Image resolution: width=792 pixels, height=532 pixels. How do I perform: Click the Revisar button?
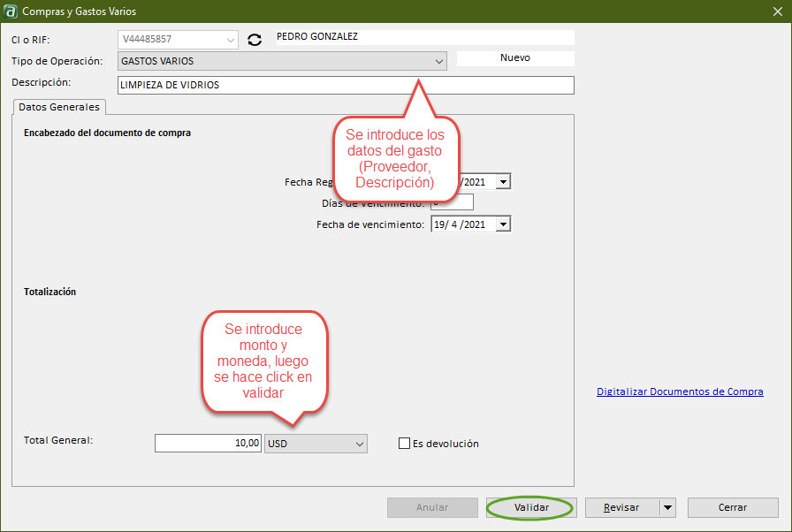(621, 507)
